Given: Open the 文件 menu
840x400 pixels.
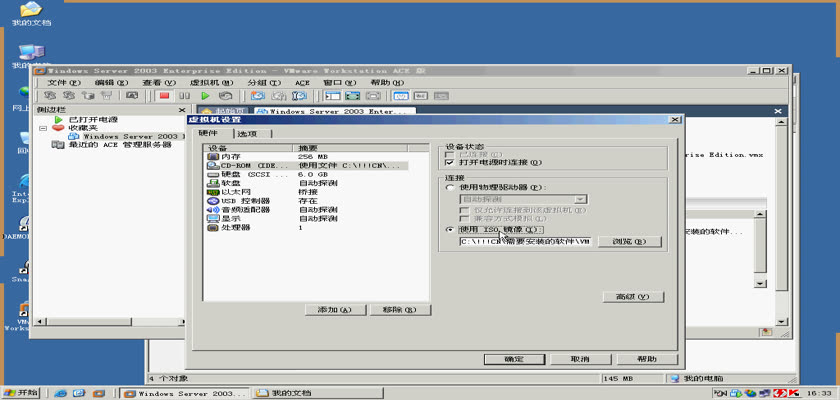Looking at the screenshot, I should pos(63,82).
